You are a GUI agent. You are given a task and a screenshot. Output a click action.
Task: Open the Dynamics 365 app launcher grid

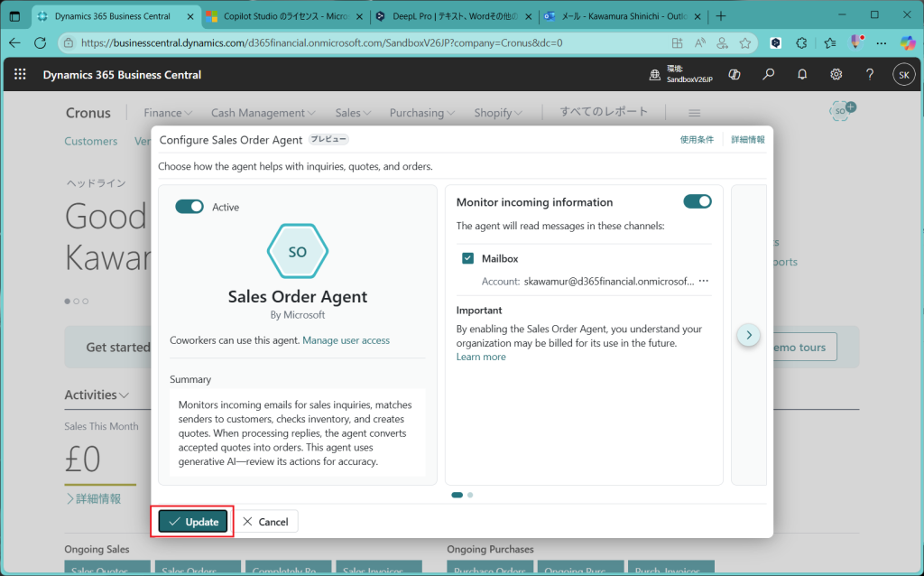(20, 74)
